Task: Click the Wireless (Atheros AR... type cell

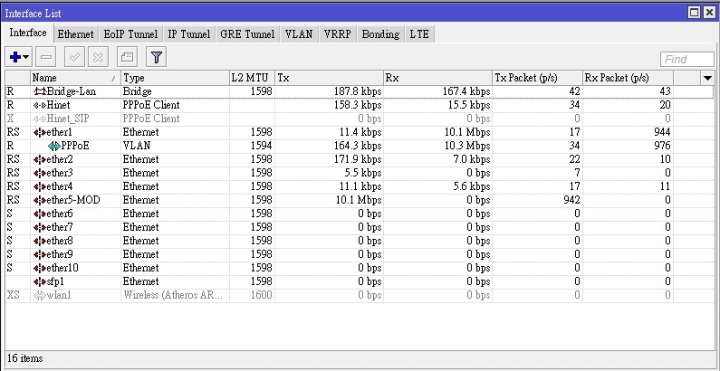Action: tap(173, 295)
